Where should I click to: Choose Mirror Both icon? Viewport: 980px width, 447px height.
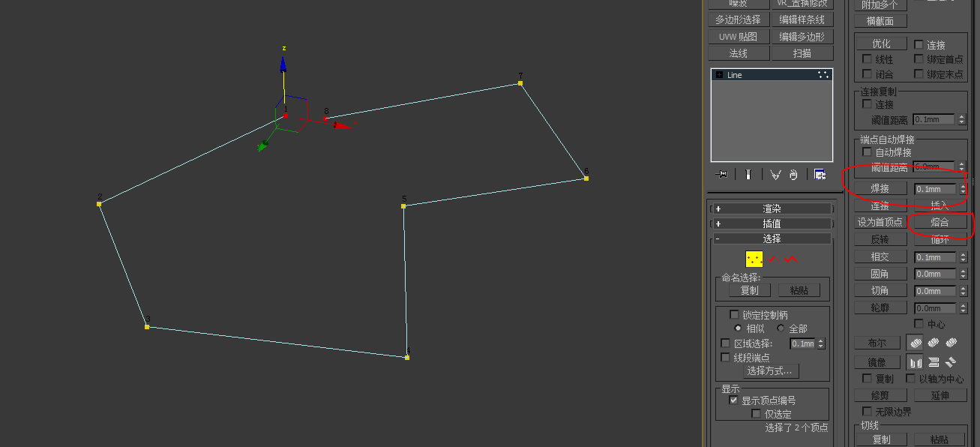952,361
